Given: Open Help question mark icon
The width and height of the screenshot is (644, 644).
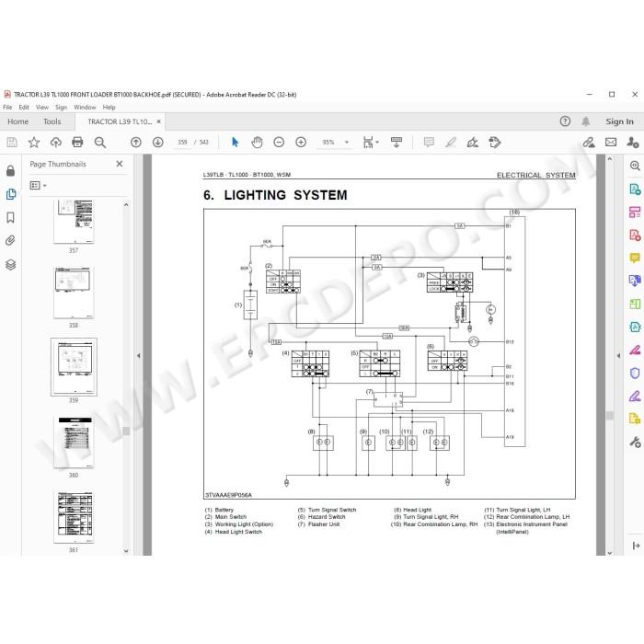Looking at the screenshot, I should 565,121.
